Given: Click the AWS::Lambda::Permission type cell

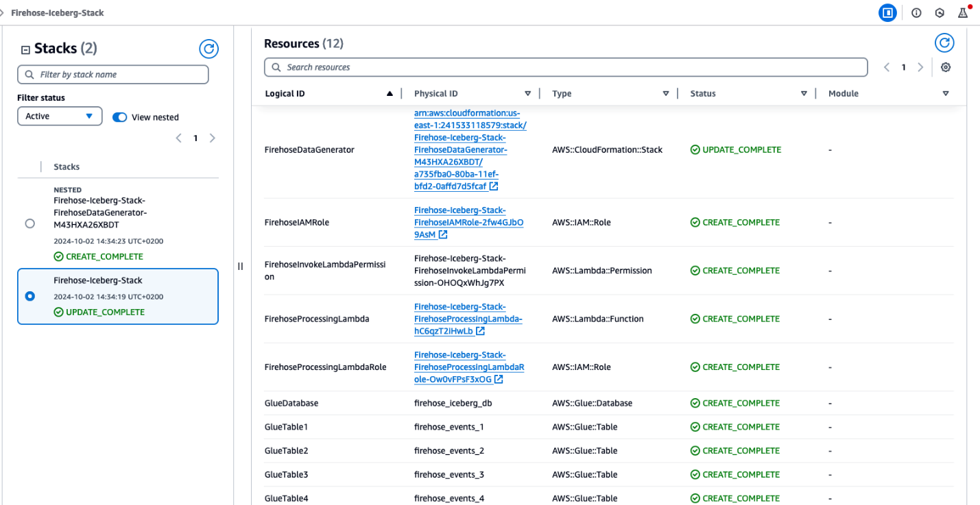Looking at the screenshot, I should 602,271.
